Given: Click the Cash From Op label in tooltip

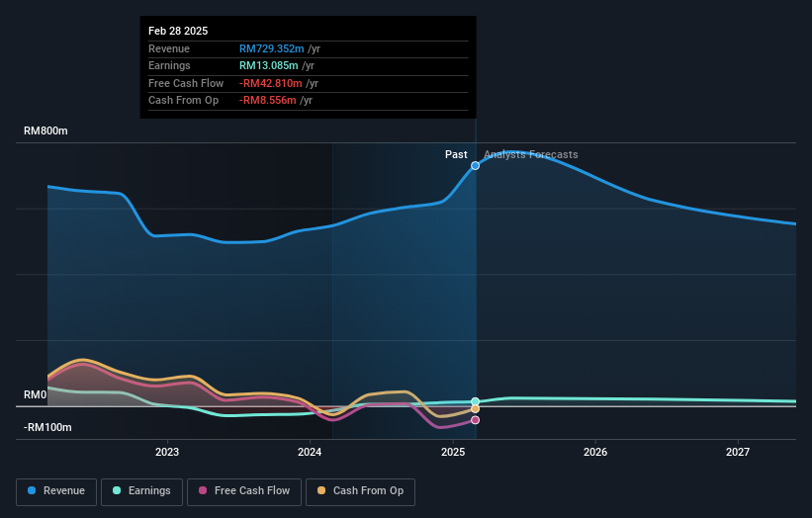Looking at the screenshot, I should click(x=183, y=101).
